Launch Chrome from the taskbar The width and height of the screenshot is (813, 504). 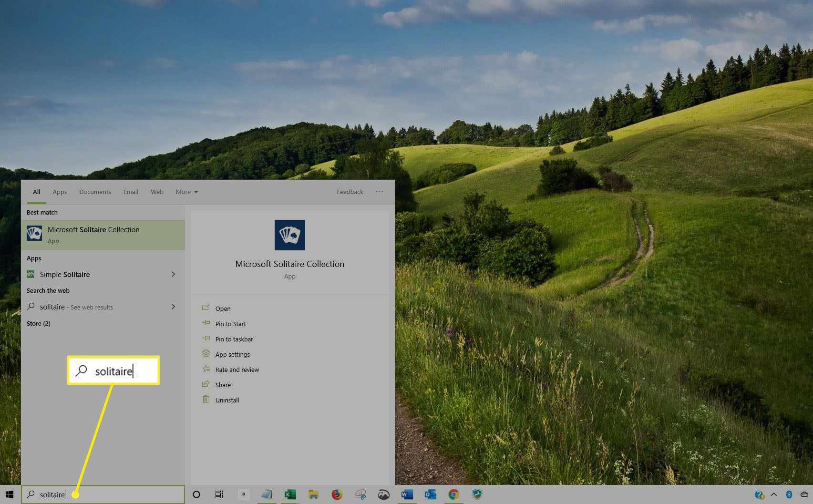coord(453,494)
